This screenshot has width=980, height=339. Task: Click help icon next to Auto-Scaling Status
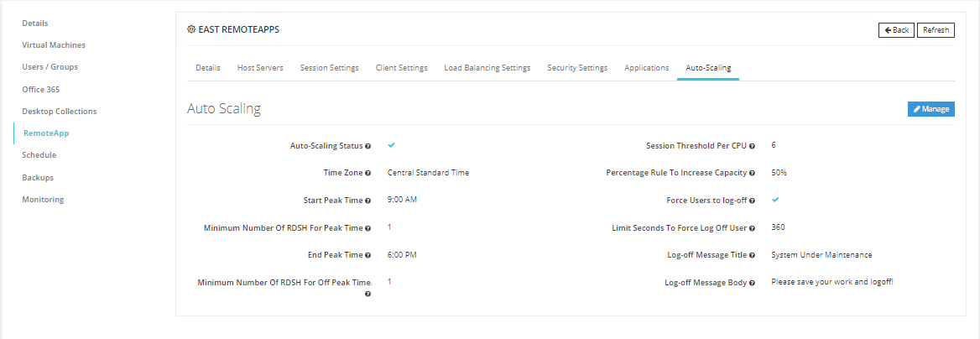tap(368, 146)
